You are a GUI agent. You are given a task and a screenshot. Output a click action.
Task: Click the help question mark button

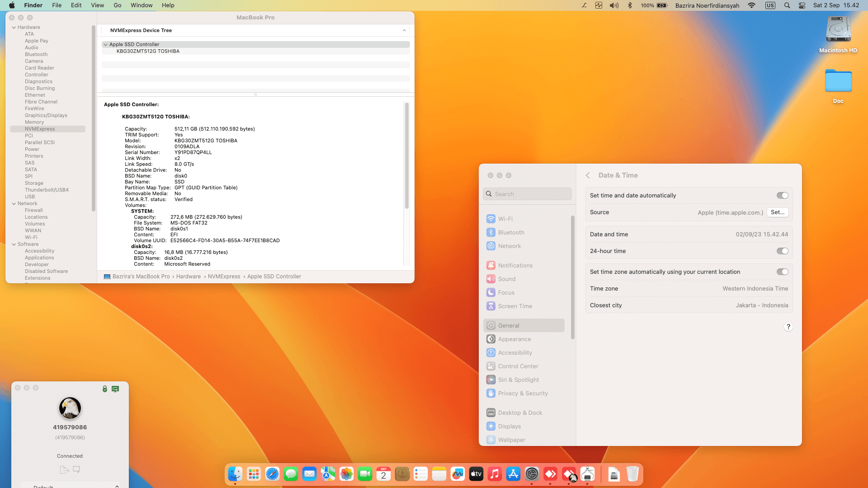point(788,327)
